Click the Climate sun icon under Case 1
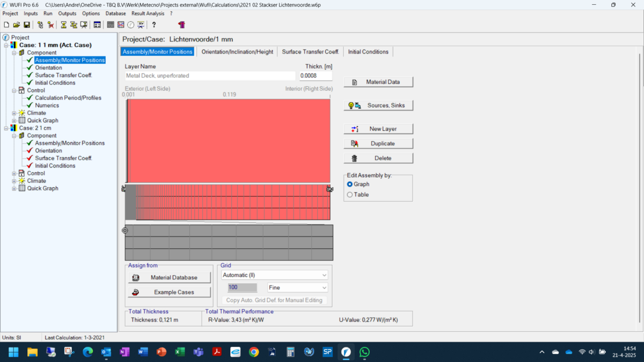 coord(21,113)
